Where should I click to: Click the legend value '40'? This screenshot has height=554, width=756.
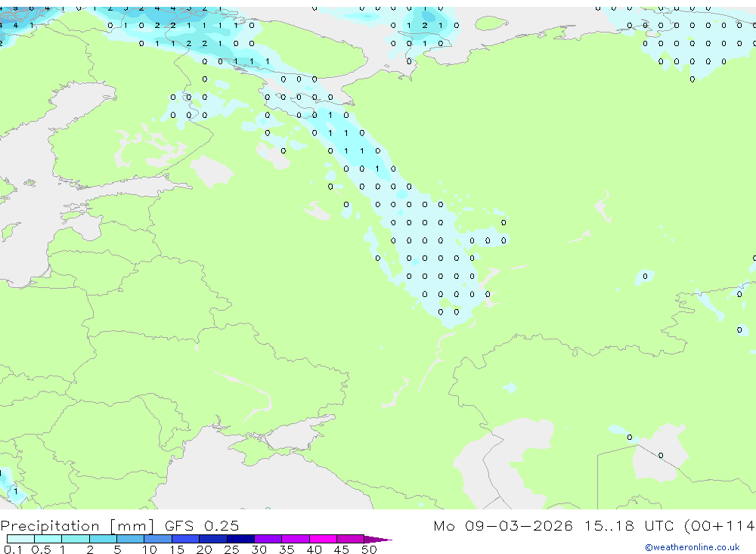pyautogui.click(x=314, y=549)
